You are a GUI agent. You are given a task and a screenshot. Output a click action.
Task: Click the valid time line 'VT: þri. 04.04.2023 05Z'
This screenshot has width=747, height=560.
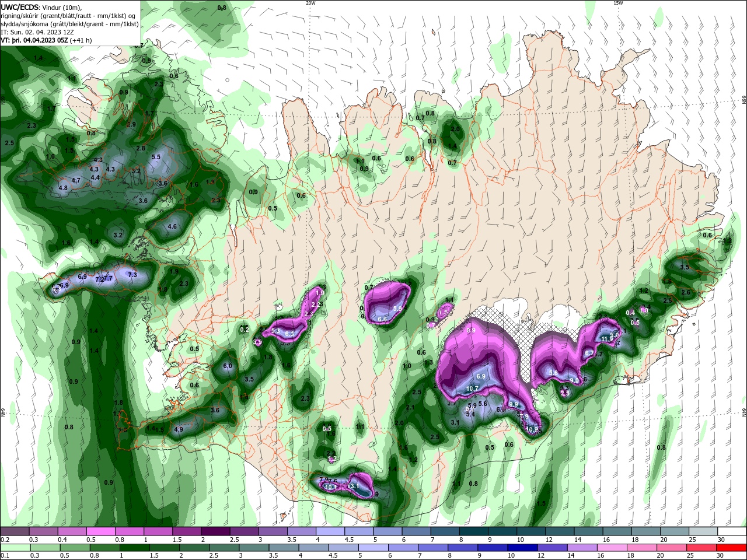tap(34, 41)
